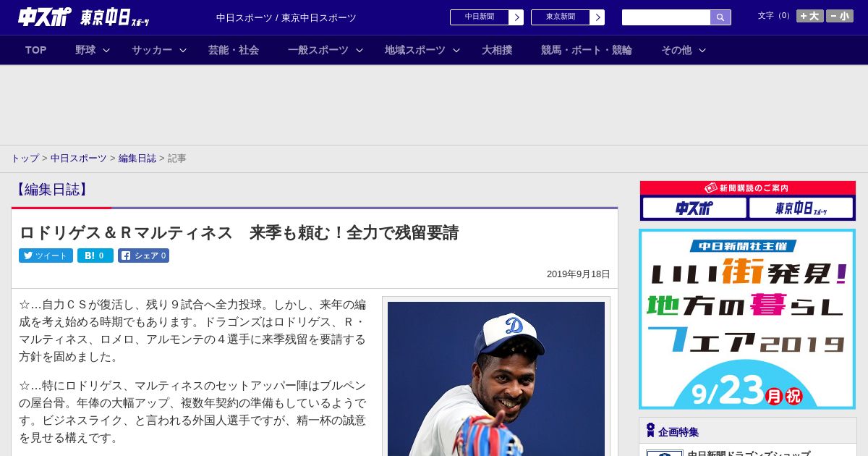Click the 中日スポーツ / 東京中日スポーツ header text
The height and width of the screenshot is (456, 868).
(286, 18)
